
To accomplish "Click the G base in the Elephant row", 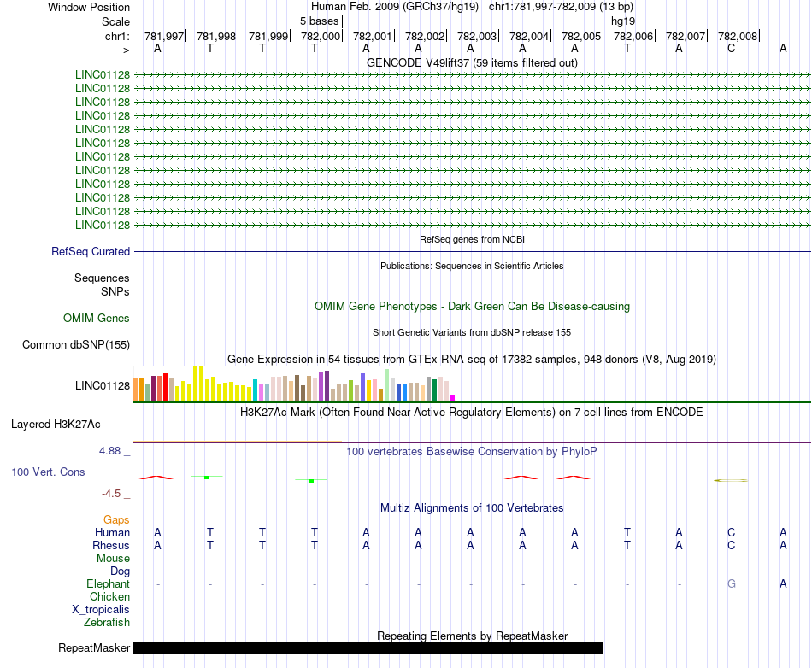I will coord(731,583).
